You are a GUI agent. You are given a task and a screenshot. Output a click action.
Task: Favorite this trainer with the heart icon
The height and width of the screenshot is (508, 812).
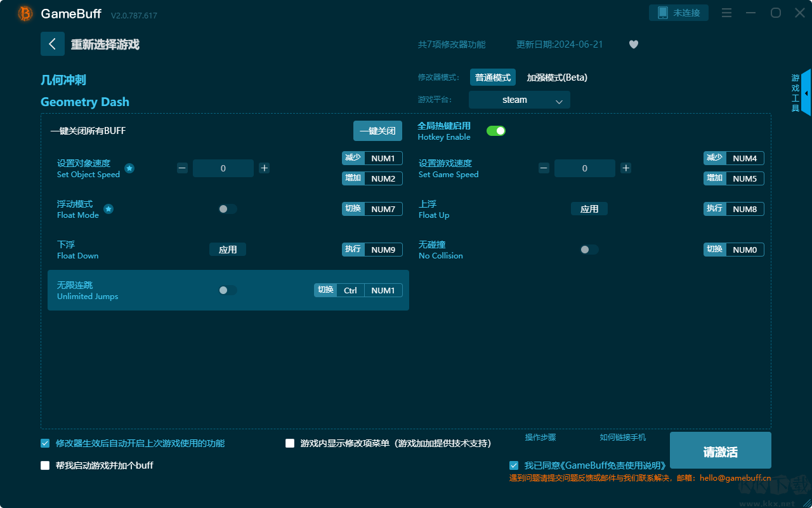(x=634, y=44)
